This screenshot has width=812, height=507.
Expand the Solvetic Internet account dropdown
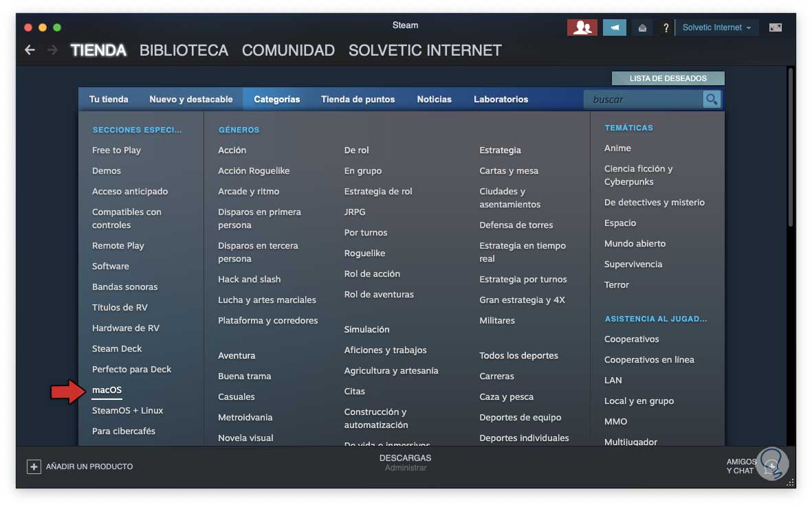coord(716,27)
